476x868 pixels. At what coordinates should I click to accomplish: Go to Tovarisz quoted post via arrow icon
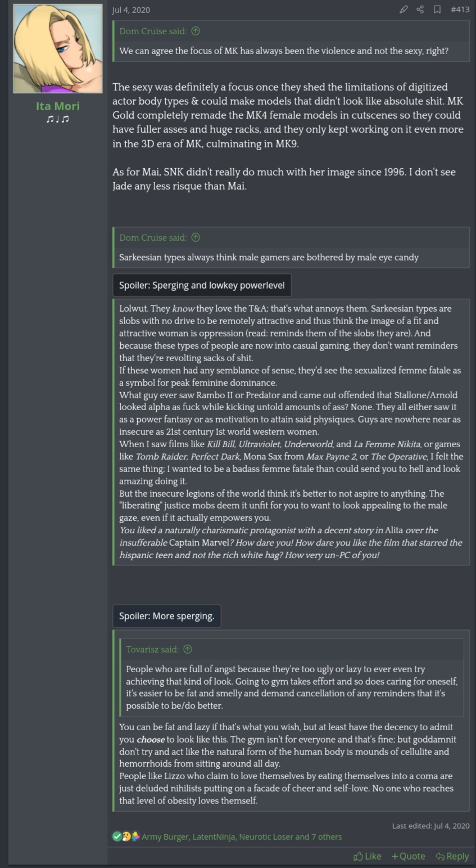click(188, 649)
